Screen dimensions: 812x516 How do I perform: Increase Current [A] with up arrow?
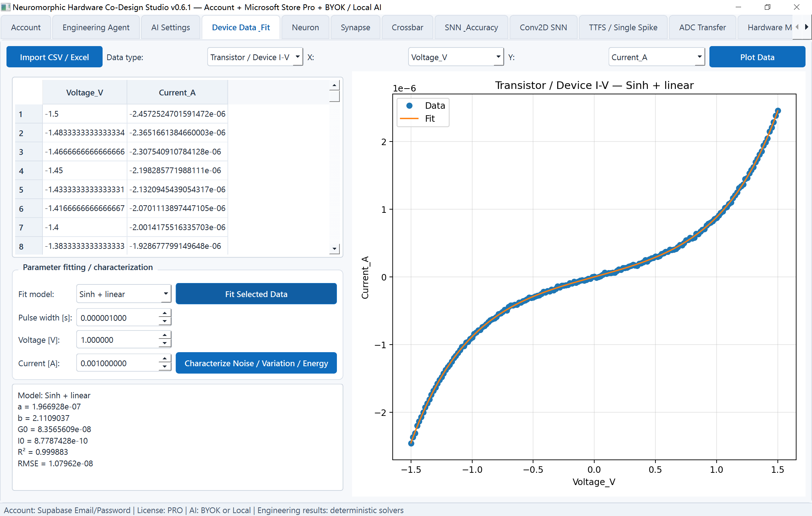click(164, 359)
